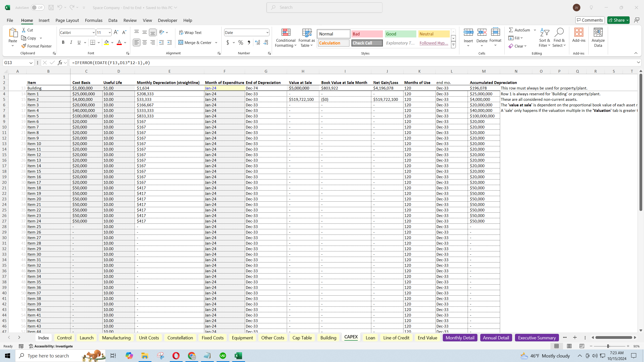
Task: Add a new sheet
Action: pyautogui.click(x=575, y=338)
